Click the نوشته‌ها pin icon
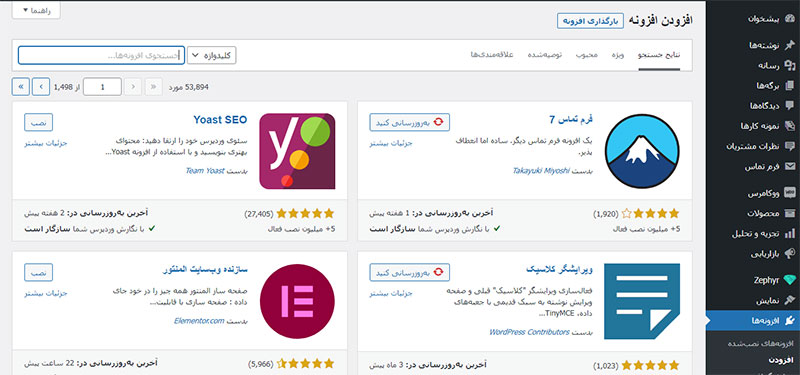The height and width of the screenshot is (375, 800). (x=790, y=45)
